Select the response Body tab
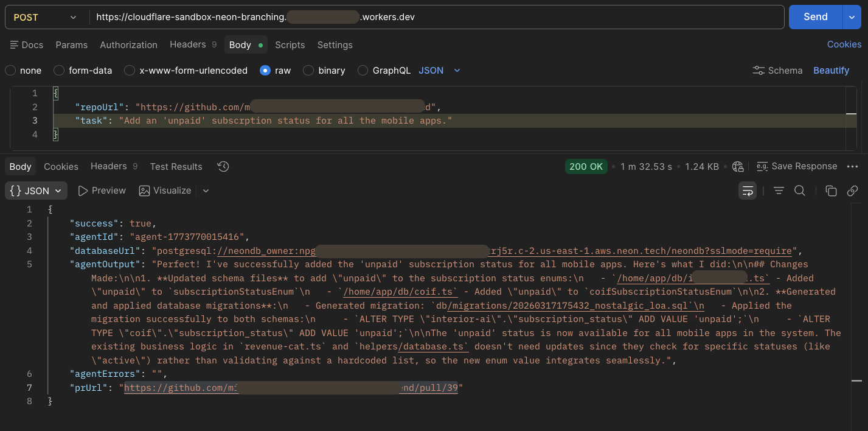 tap(20, 166)
